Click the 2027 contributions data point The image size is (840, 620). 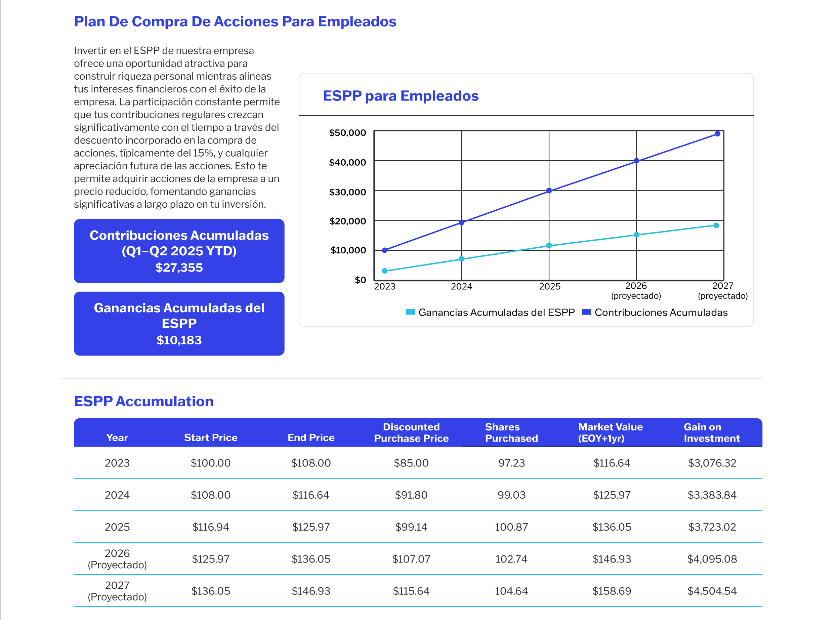(x=717, y=134)
